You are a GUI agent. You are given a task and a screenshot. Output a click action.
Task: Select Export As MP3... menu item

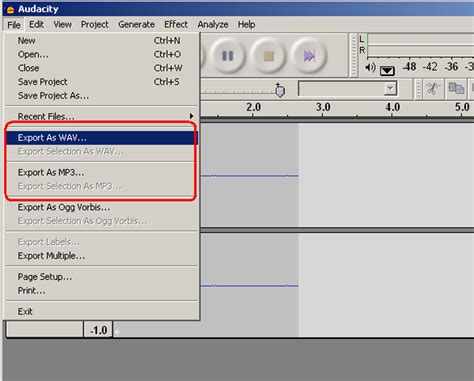tap(102, 172)
